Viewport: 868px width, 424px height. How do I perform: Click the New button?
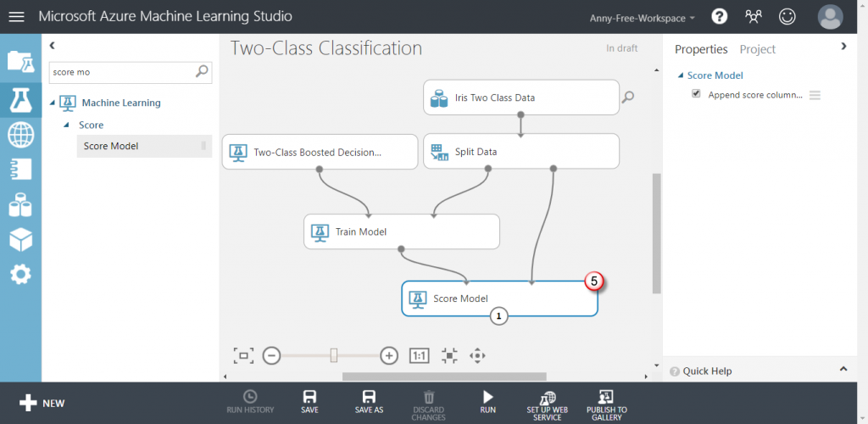tap(42, 403)
